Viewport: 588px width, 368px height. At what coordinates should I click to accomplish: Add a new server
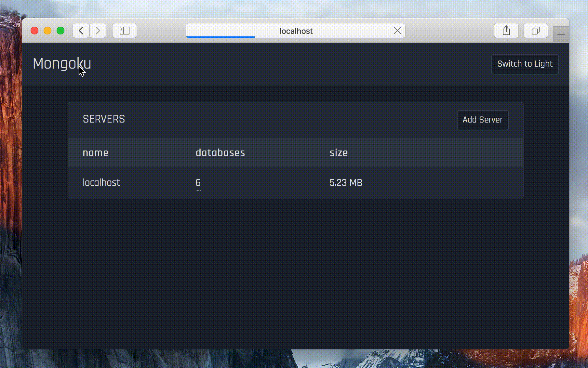[483, 120]
